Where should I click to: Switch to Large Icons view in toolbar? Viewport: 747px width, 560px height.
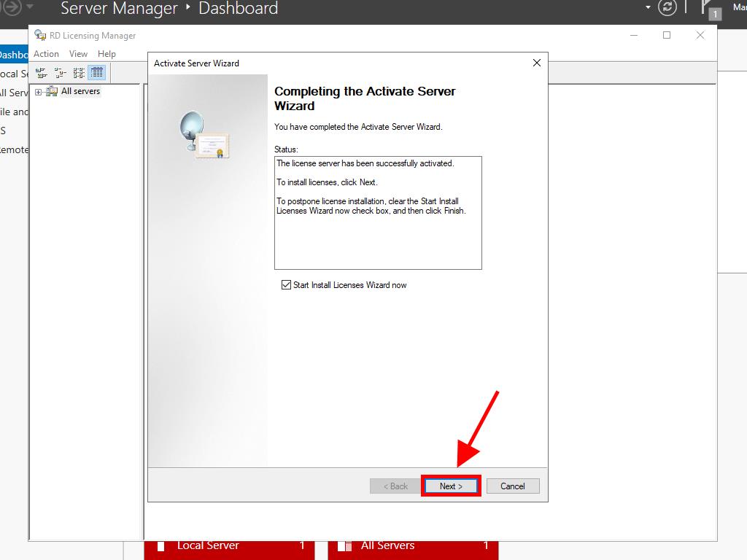point(42,73)
